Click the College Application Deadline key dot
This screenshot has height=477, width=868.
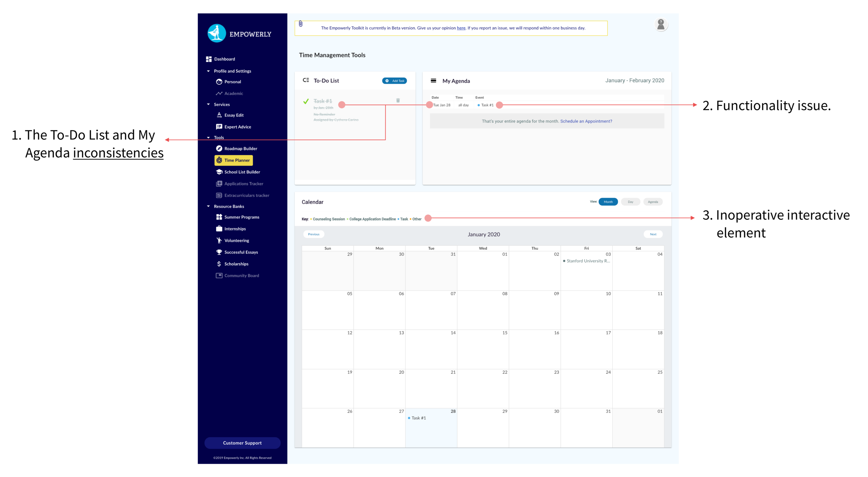pos(348,219)
